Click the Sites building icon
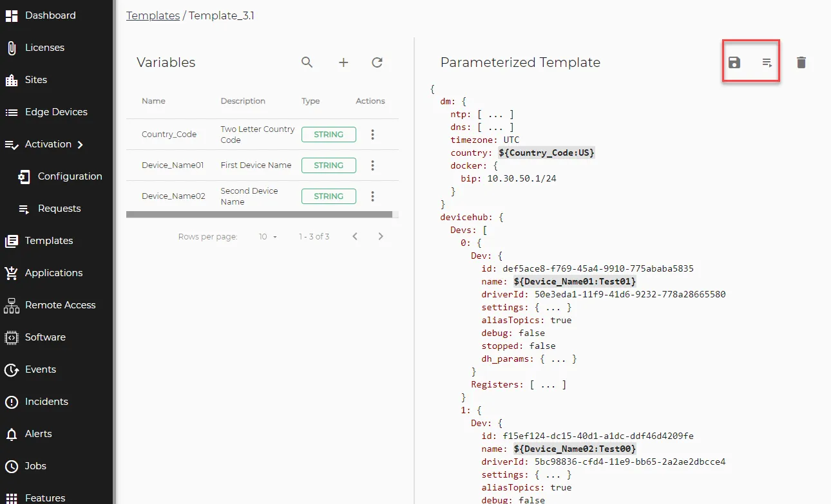 [12, 80]
